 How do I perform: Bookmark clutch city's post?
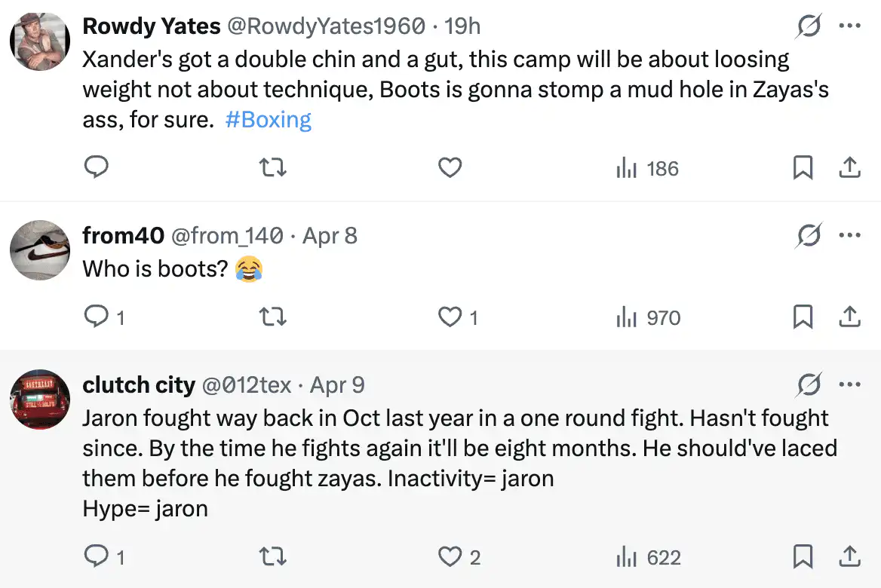[803, 556]
